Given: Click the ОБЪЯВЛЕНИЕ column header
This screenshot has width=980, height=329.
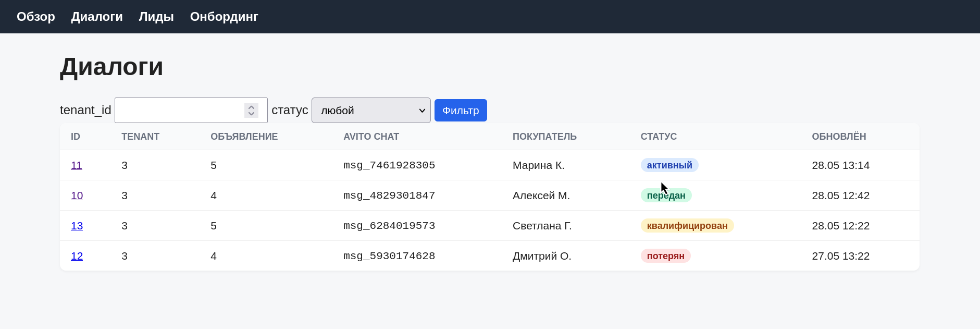Looking at the screenshot, I should coord(244,137).
